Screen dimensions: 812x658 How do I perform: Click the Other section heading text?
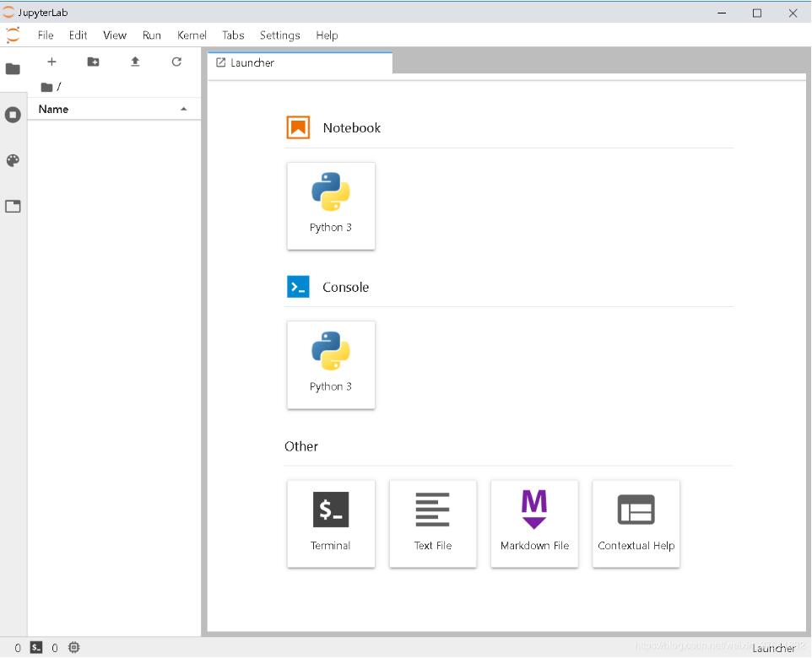pos(300,446)
